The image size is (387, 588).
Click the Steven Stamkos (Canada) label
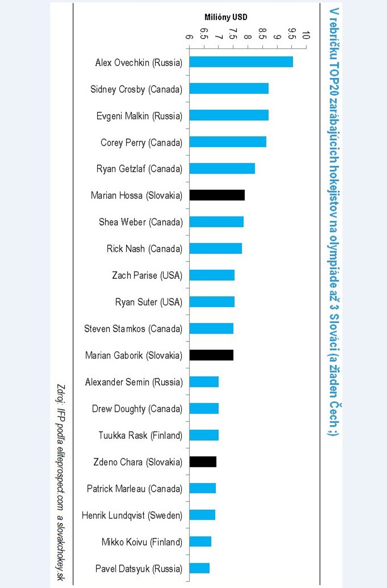tap(133, 329)
